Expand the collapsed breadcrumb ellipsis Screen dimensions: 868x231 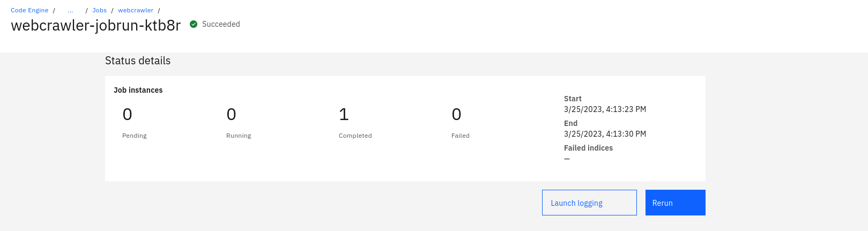pyautogui.click(x=70, y=10)
